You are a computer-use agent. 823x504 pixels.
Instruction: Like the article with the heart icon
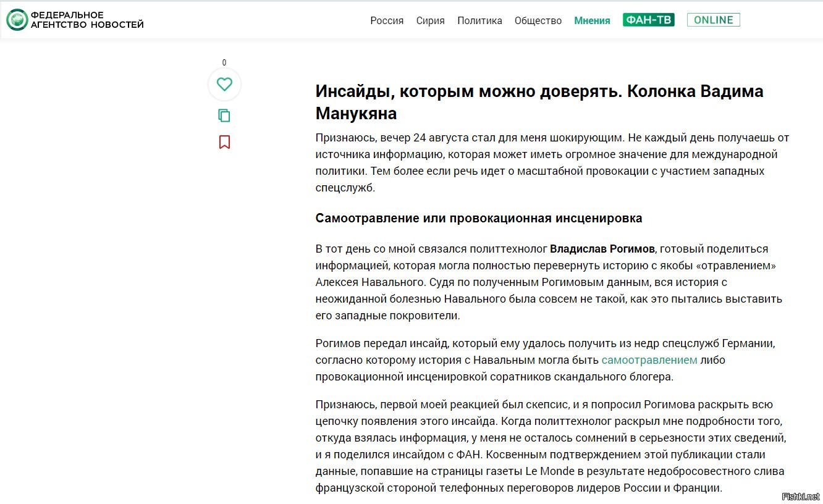click(x=224, y=84)
